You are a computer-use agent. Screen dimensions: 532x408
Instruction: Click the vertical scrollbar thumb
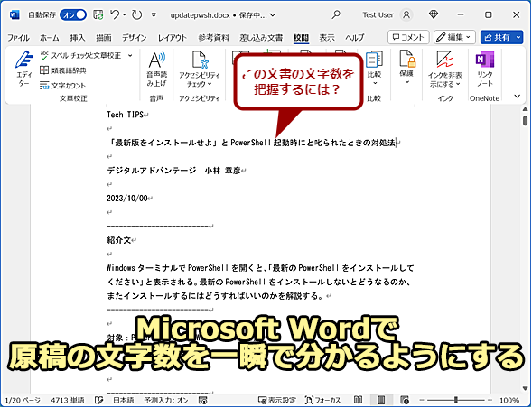click(525, 120)
